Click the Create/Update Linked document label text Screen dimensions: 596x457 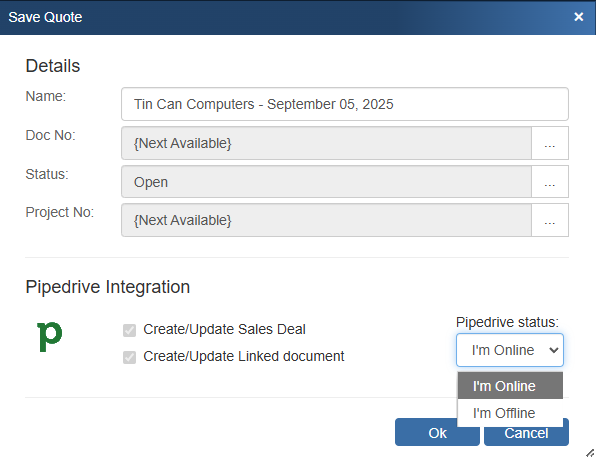click(244, 356)
